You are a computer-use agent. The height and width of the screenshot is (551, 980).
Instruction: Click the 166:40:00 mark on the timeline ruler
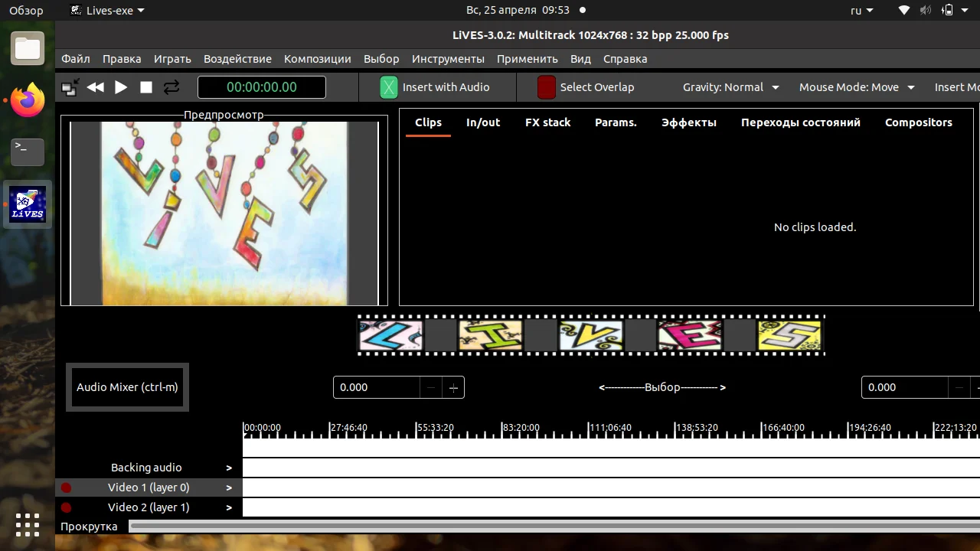783,428
